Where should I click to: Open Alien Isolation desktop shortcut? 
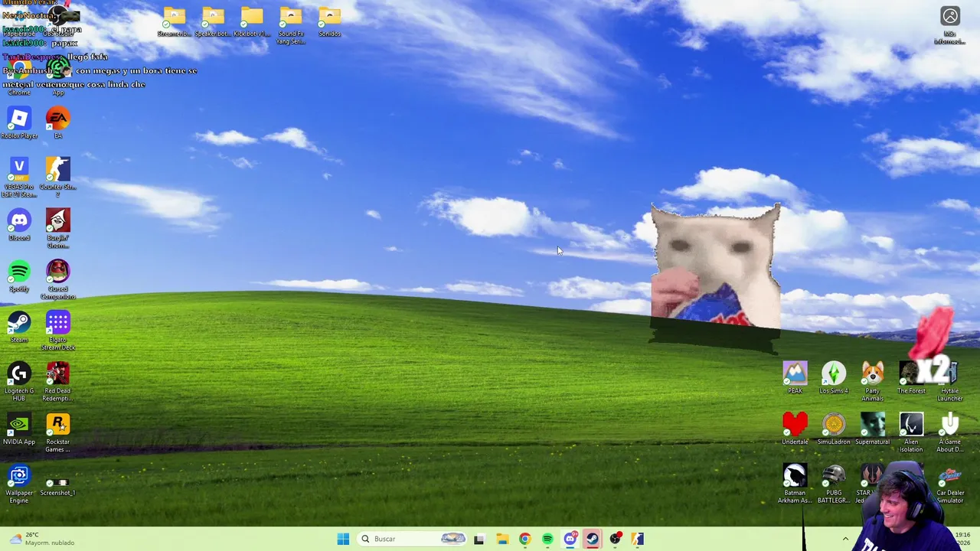coord(911,432)
